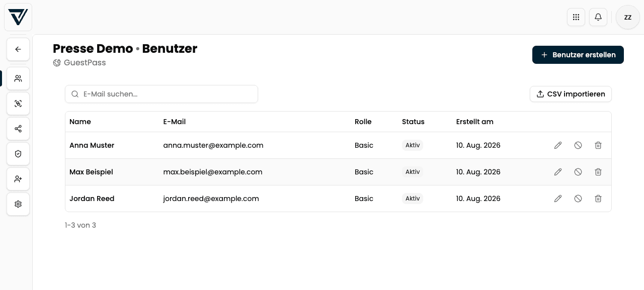The height and width of the screenshot is (290, 644).
Task: Open the share icon in sidebar
Action: coord(18,129)
